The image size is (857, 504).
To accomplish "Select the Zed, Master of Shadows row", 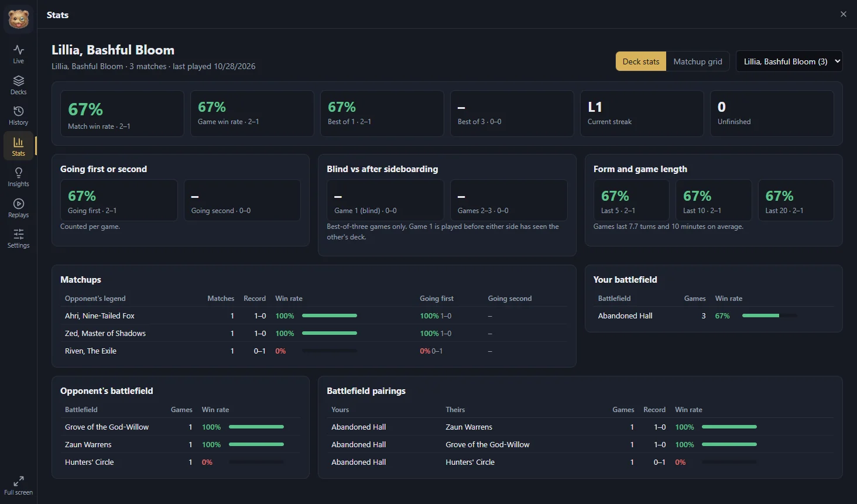I will (x=314, y=333).
